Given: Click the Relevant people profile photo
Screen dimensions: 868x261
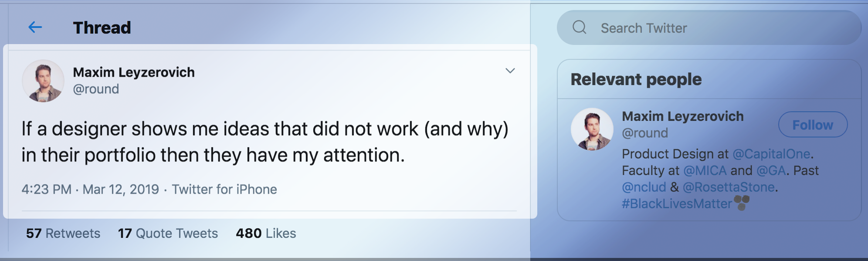Looking at the screenshot, I should pos(592,129).
